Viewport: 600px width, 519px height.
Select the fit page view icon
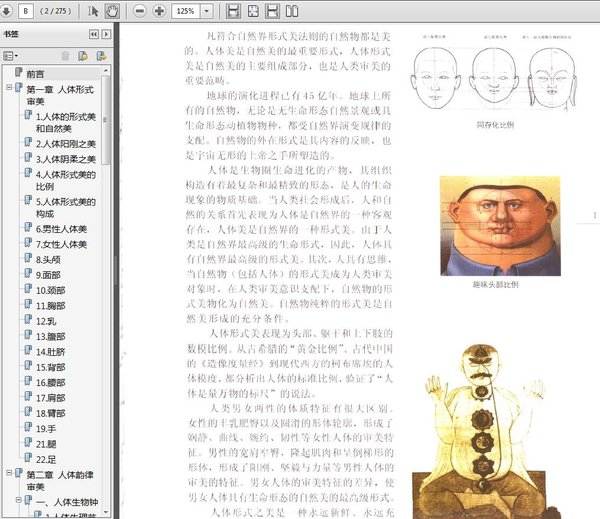[x=253, y=11]
